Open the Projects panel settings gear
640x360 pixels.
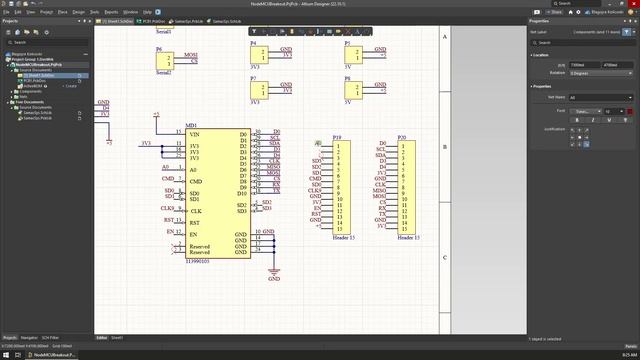[47, 32]
